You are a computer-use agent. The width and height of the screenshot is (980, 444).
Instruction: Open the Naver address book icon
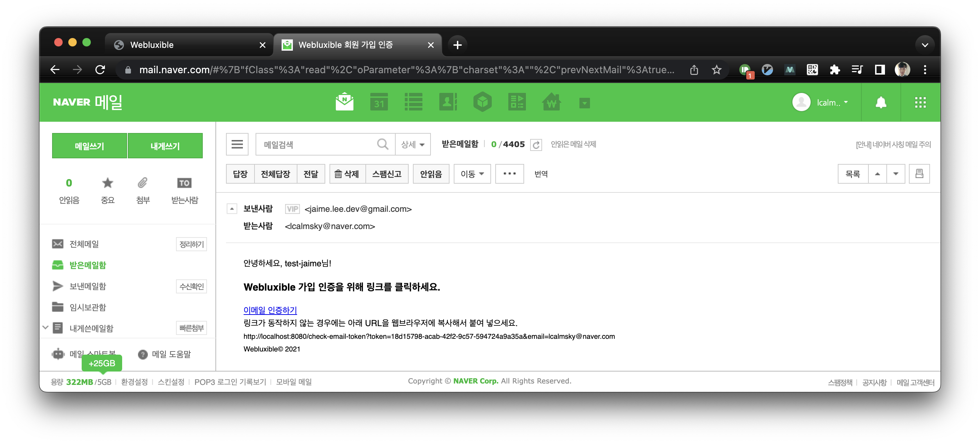(447, 102)
